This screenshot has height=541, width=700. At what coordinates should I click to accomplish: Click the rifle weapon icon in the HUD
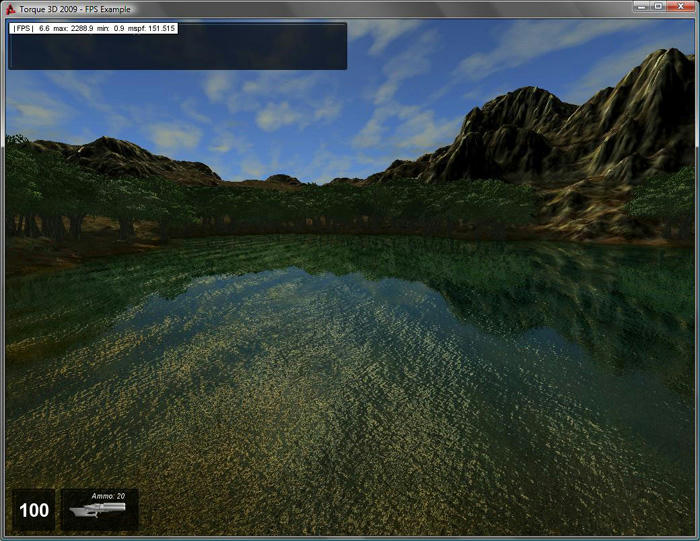pyautogui.click(x=98, y=513)
